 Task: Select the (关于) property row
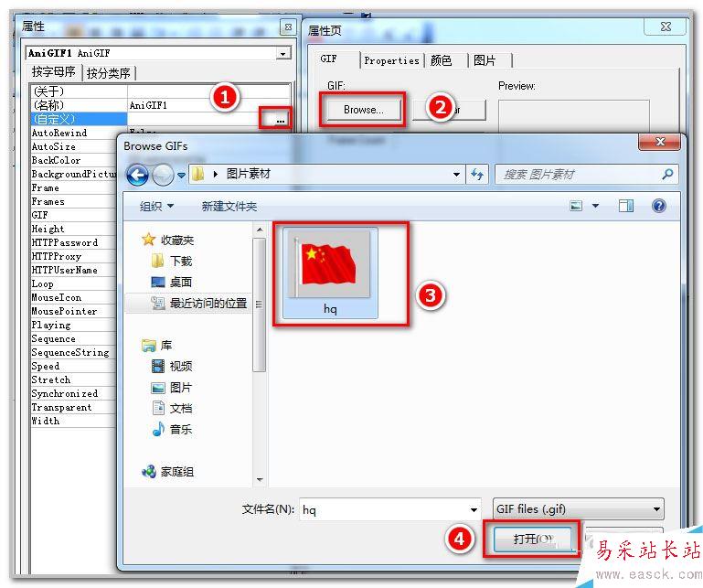(162, 91)
